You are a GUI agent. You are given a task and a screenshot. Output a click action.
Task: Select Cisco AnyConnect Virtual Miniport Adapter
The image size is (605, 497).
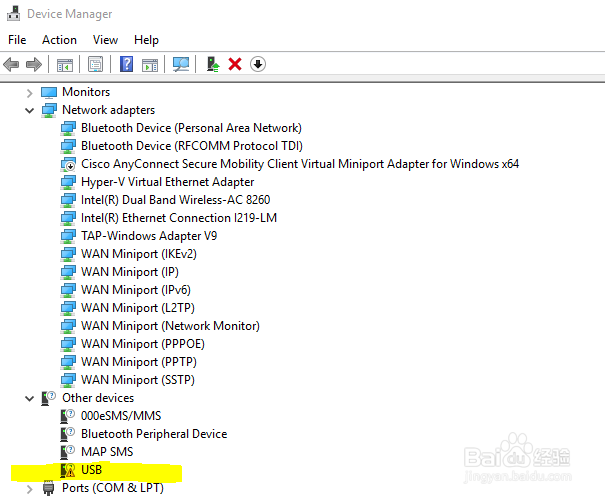300,164
